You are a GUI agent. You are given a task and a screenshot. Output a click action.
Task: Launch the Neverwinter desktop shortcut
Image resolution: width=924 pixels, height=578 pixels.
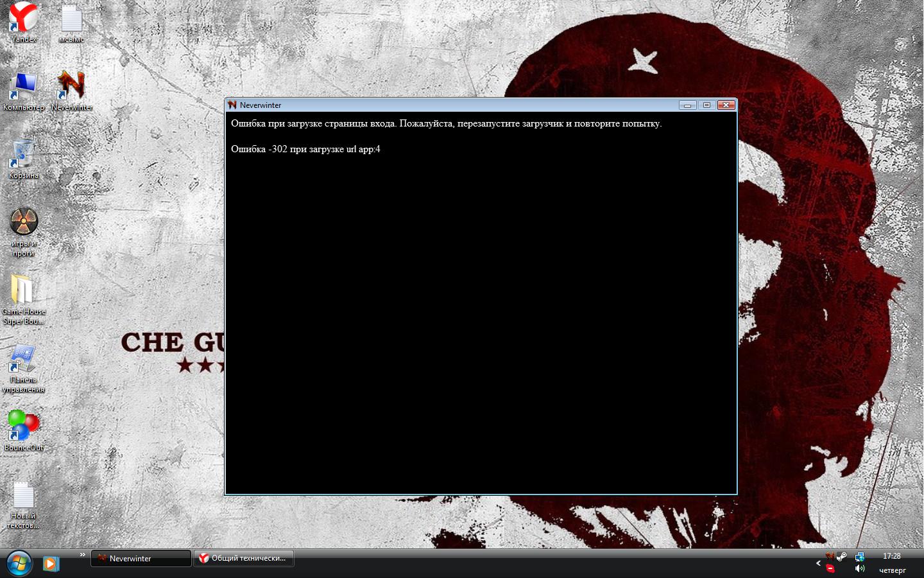(71, 91)
